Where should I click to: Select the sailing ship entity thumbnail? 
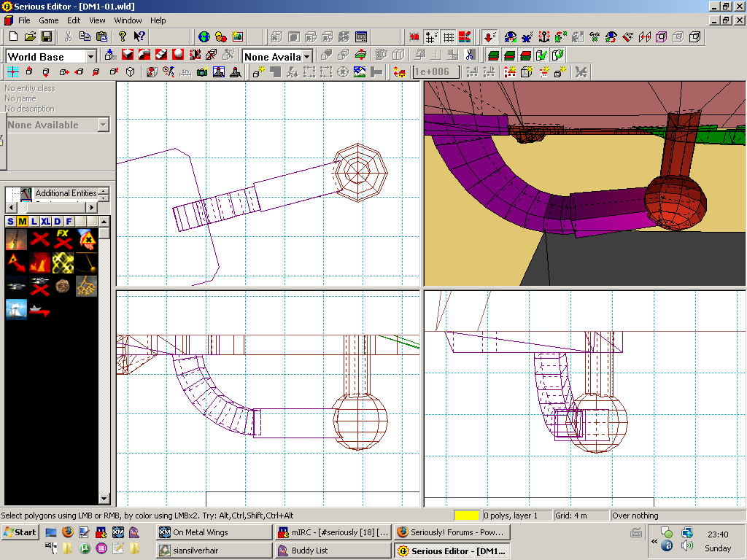pos(16,309)
